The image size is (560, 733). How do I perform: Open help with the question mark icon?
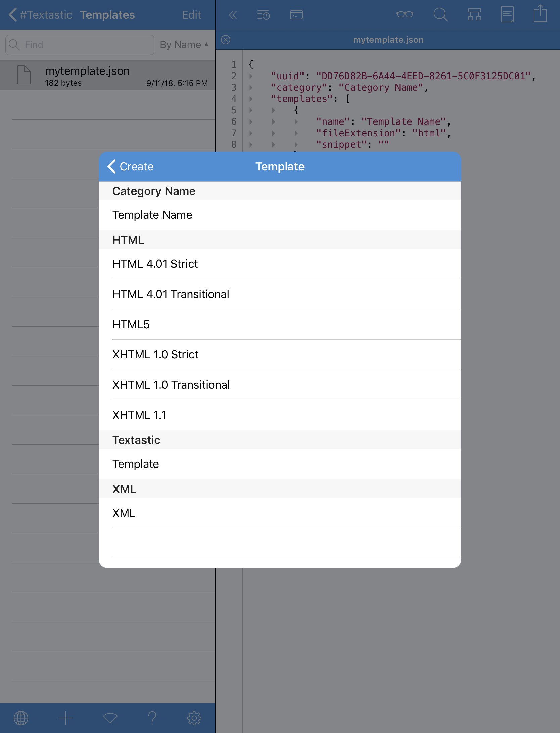(152, 718)
